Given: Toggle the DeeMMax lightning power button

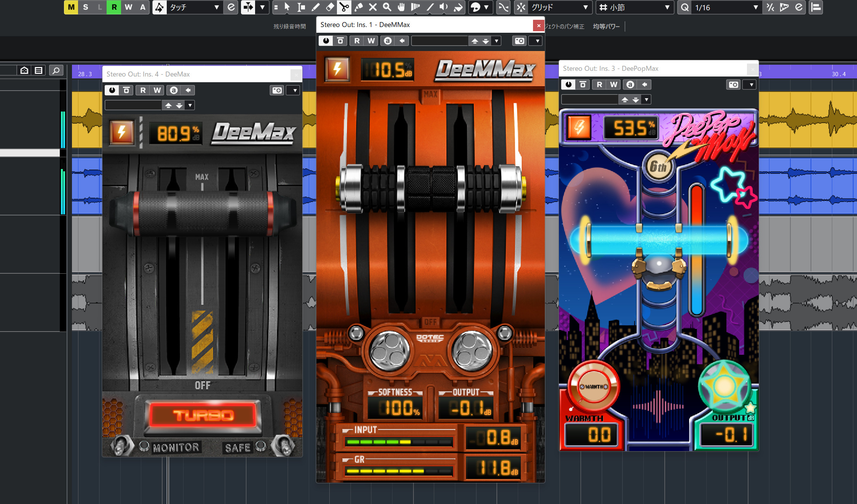Looking at the screenshot, I should (337, 69).
